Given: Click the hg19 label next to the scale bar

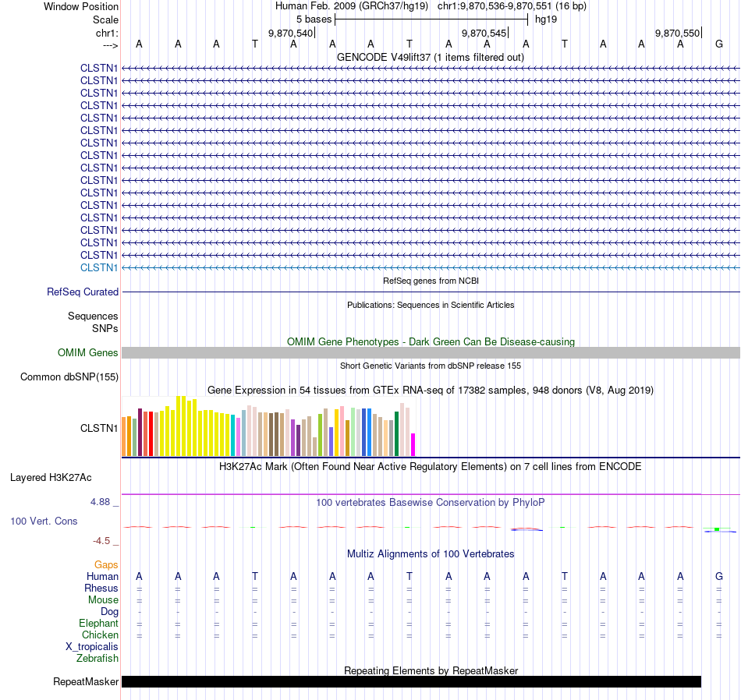Looking at the screenshot, I should 546,19.
